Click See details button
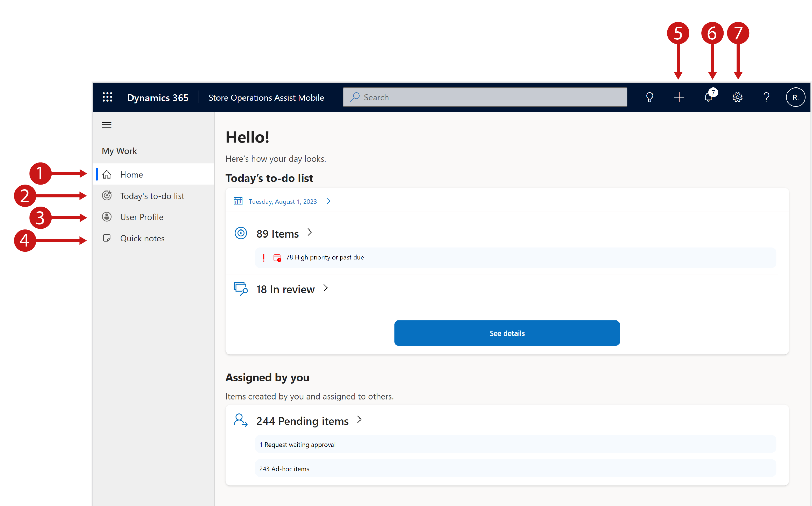This screenshot has height=506, width=812. 507,333
